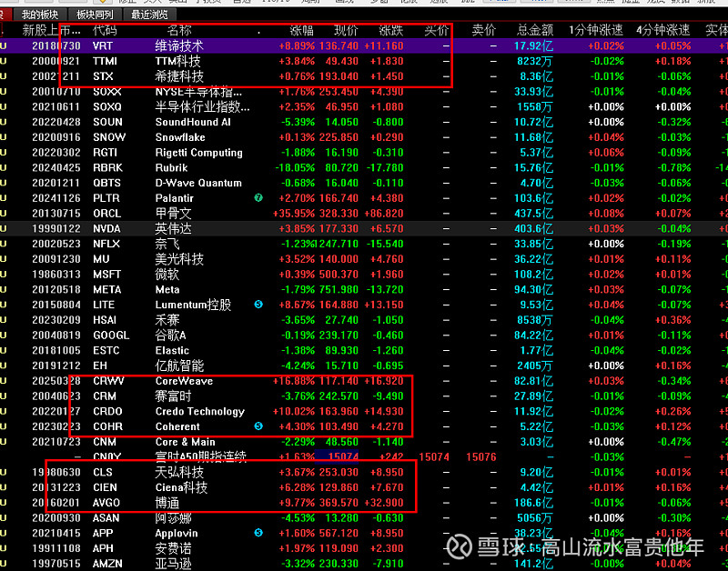The height and width of the screenshot is (571, 728).
Task: Select the APP stock code
Action: (102, 533)
